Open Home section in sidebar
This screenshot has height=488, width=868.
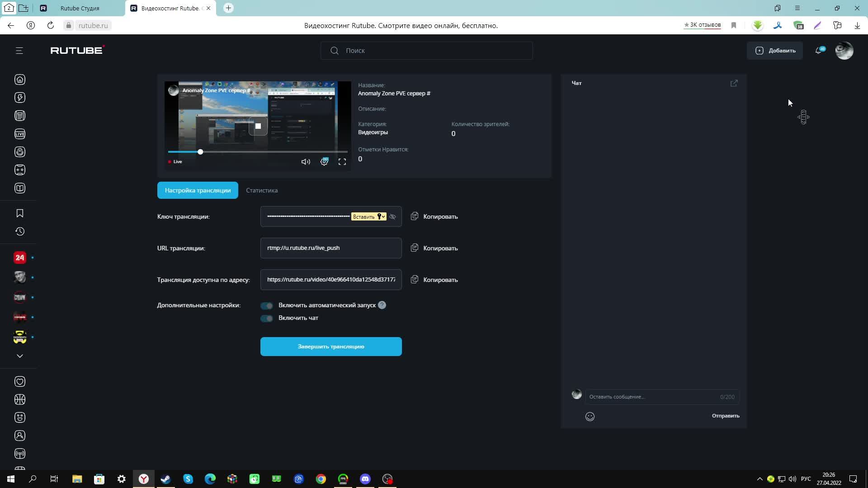pos(20,80)
